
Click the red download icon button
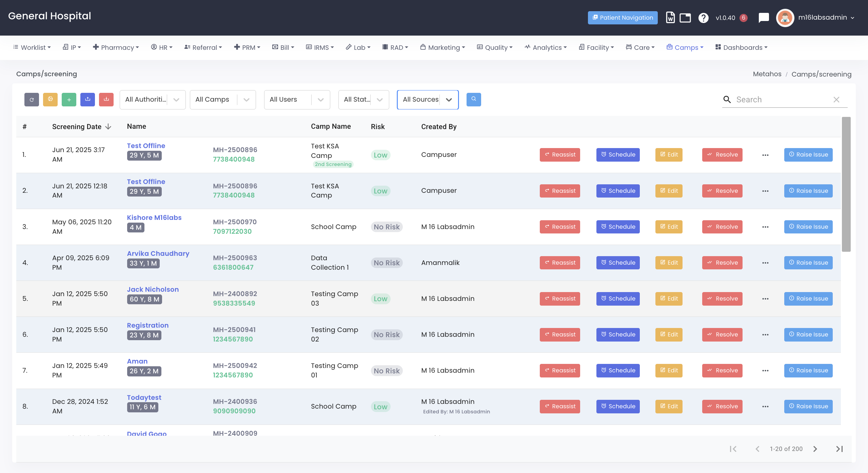click(106, 100)
